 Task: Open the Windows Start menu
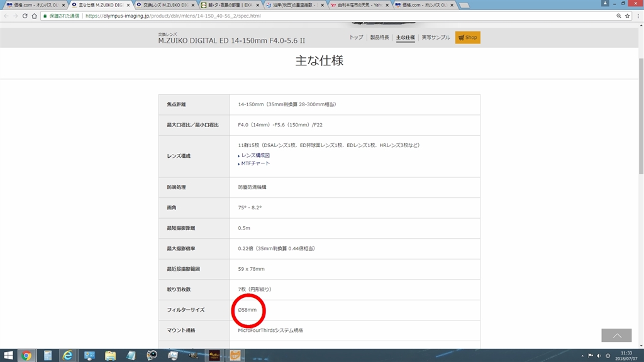pyautogui.click(x=8, y=356)
